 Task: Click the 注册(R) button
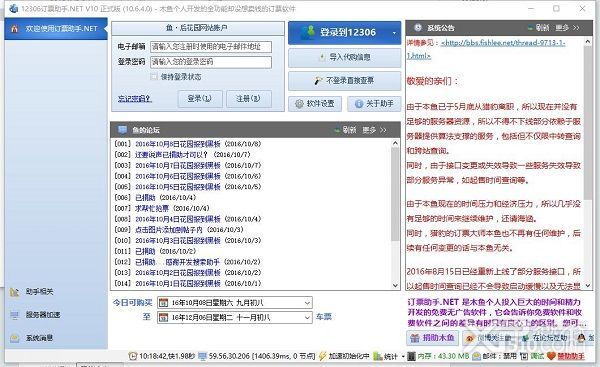249,99
